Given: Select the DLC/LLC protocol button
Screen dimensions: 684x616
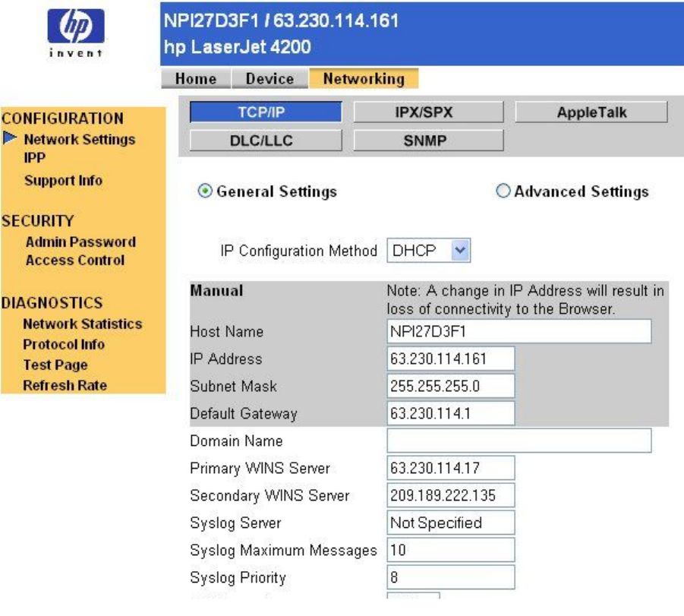Looking at the screenshot, I should tap(266, 141).
